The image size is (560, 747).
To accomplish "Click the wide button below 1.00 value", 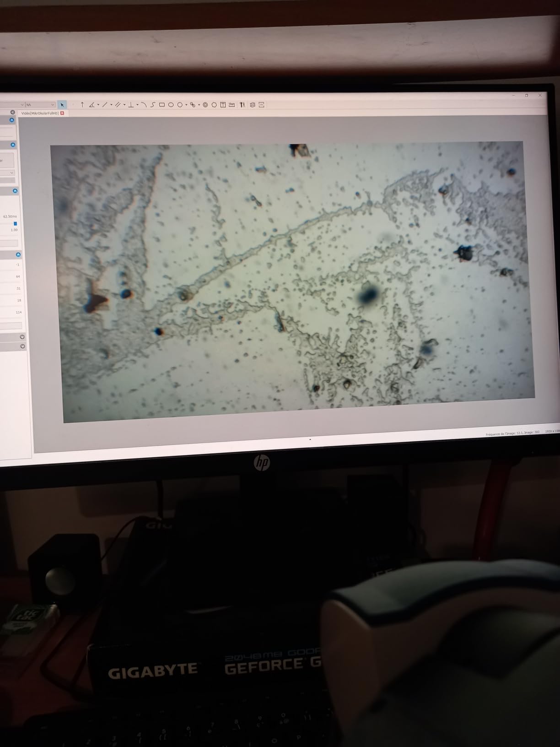I will point(9,243).
